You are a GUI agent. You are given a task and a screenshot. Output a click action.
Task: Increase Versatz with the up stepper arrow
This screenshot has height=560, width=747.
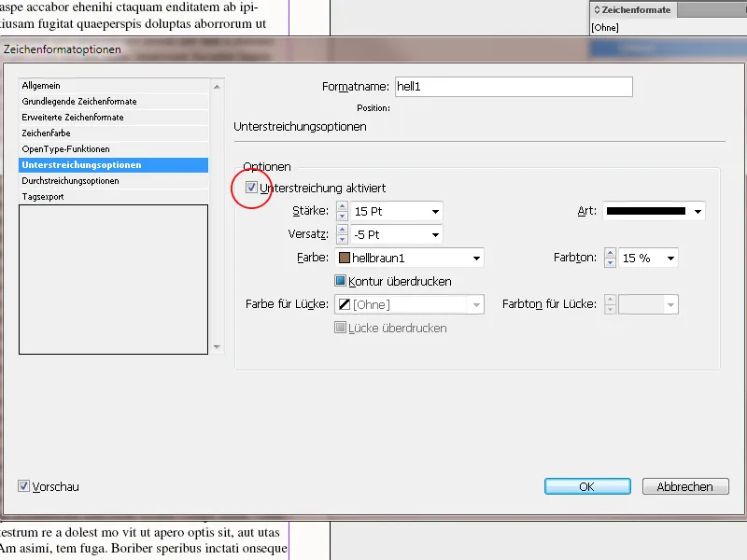tap(342, 230)
